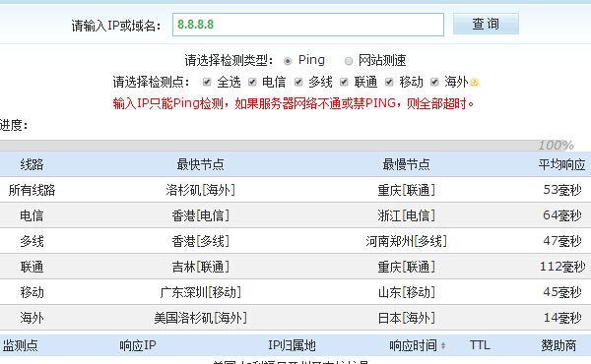Click the TTL column header

[x=480, y=345]
